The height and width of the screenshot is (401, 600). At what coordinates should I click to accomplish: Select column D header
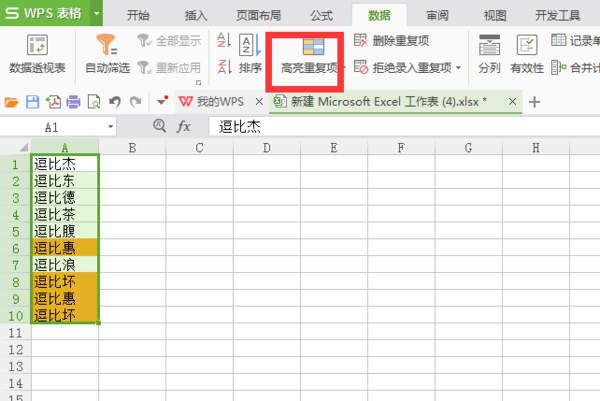[x=267, y=147]
